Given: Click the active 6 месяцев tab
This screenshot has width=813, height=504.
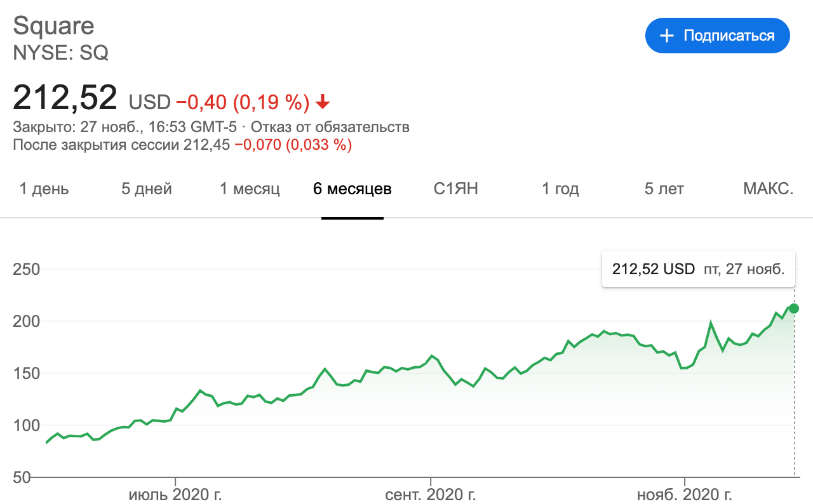Looking at the screenshot, I should 351,189.
